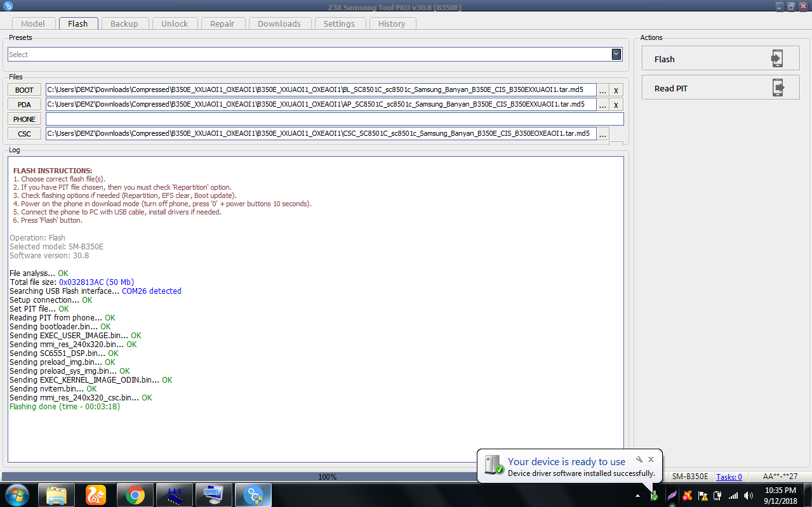The height and width of the screenshot is (507, 812).
Task: Show hidden tray icons arrow
Action: (x=637, y=496)
